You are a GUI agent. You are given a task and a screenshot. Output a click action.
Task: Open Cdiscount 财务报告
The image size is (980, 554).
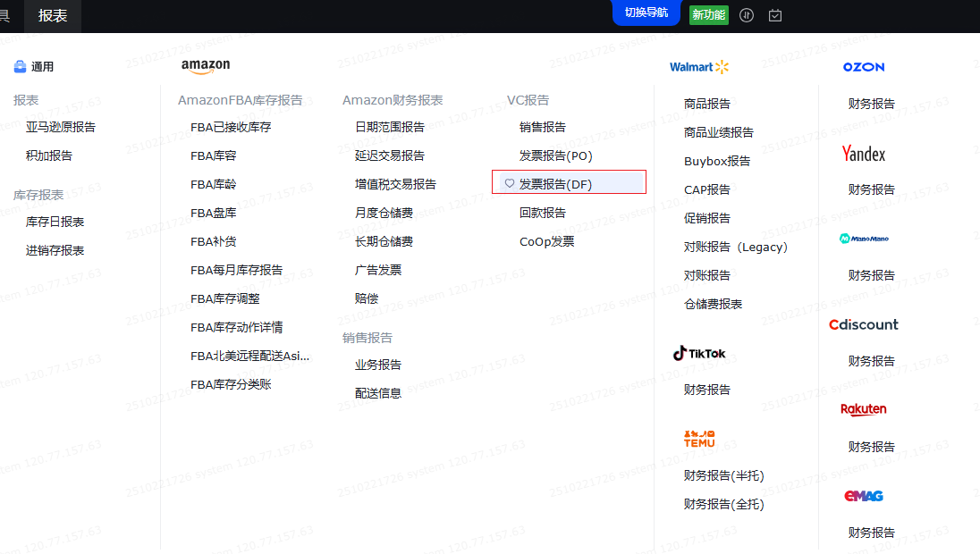point(871,361)
